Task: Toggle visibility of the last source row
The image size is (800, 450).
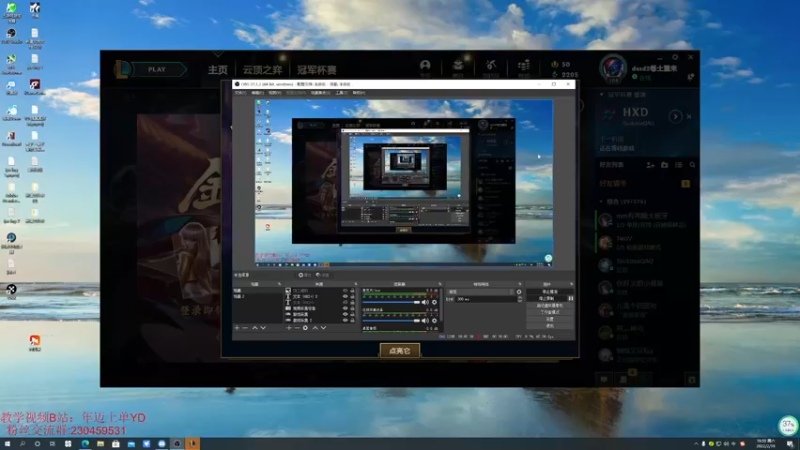Action: coord(345,320)
